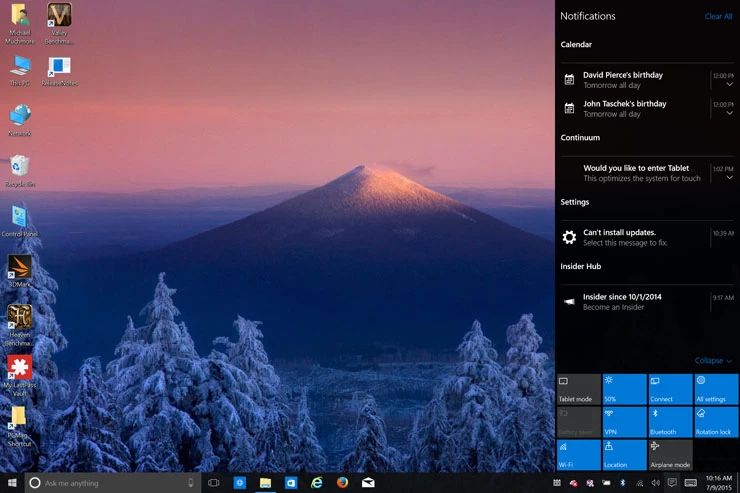Toggle the Location quick action tile
Image resolution: width=740 pixels, height=493 pixels.
click(624, 455)
